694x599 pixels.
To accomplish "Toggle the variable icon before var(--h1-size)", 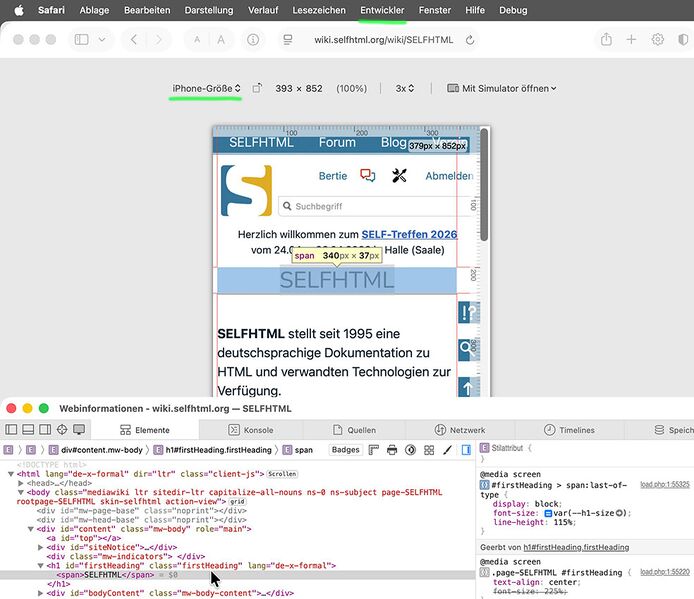I will pyautogui.click(x=548, y=513).
